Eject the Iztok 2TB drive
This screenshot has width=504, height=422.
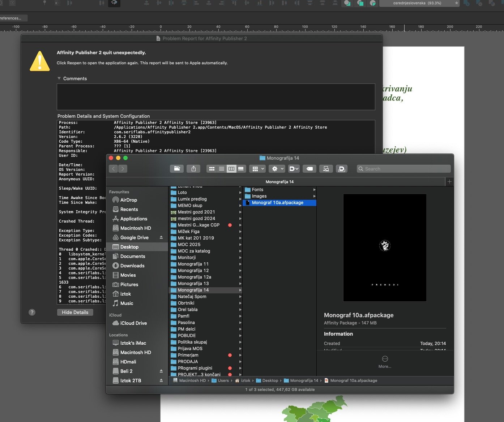(161, 380)
